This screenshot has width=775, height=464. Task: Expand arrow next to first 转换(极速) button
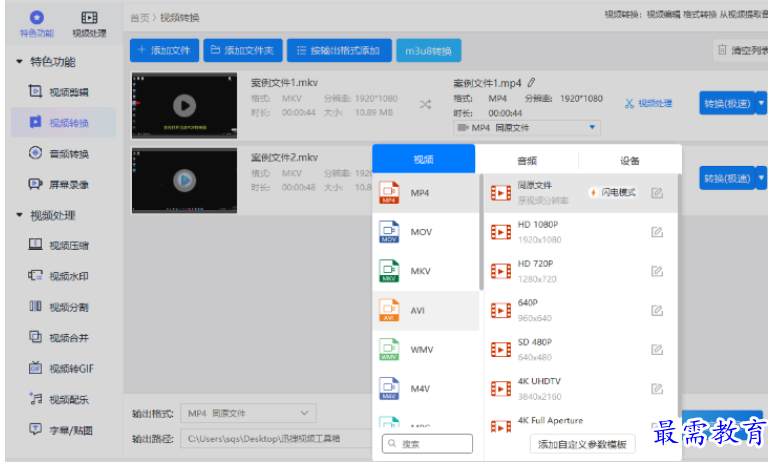click(761, 103)
